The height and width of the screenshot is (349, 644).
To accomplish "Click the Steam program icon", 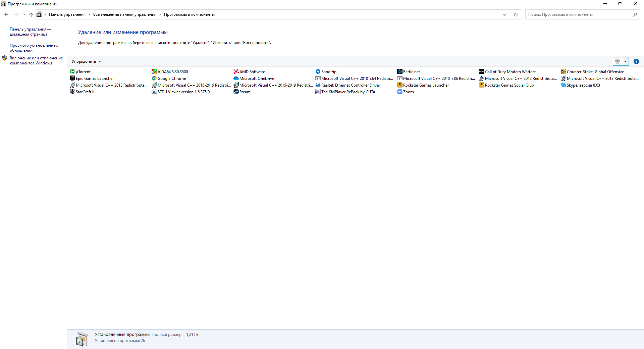I will 236,92.
